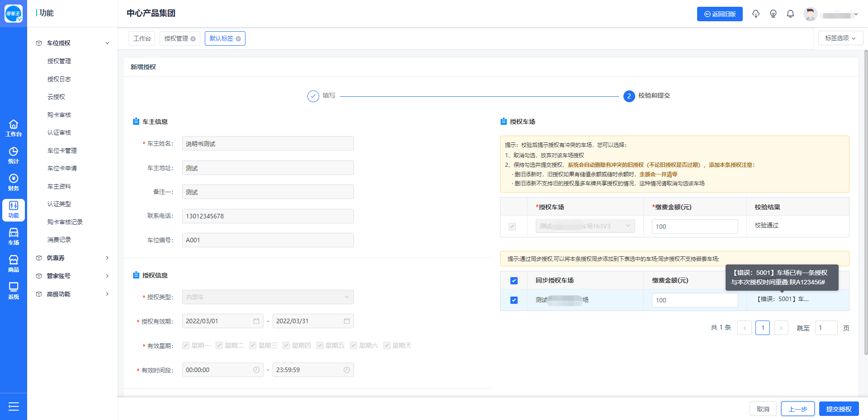Click the cloud download icon in header
Screen dimensions: 868x420
pos(756,14)
